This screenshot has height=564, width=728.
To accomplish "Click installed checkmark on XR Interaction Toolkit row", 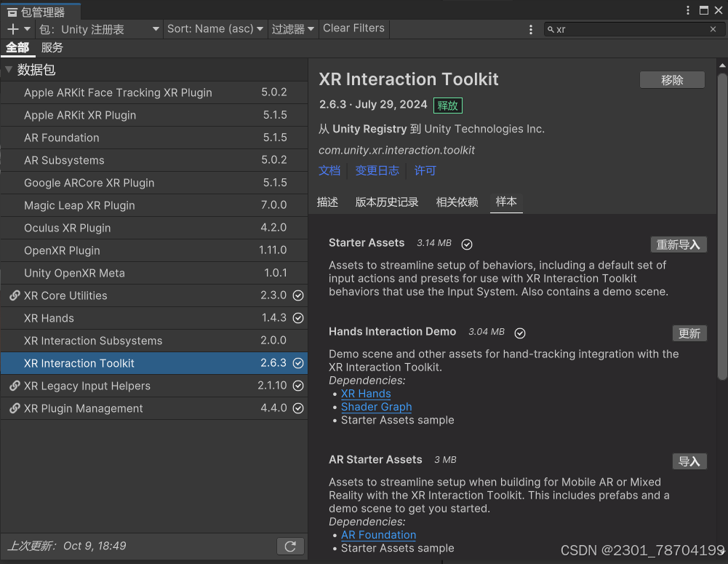I will 298,363.
